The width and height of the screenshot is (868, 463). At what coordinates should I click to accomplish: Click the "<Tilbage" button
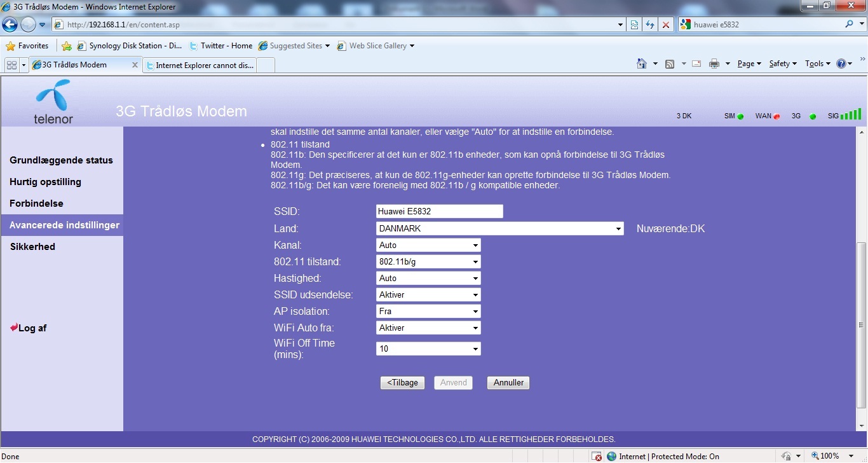click(402, 383)
